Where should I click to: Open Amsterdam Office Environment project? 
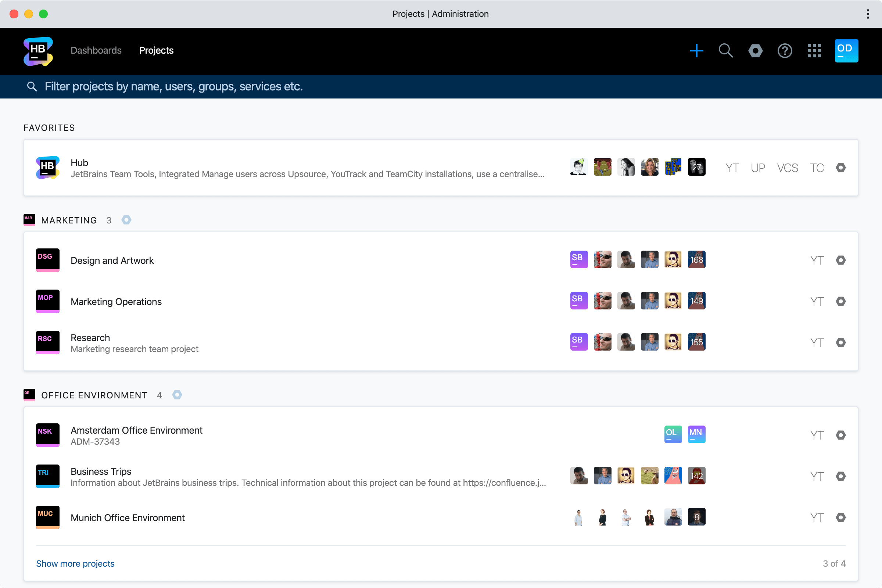click(136, 430)
